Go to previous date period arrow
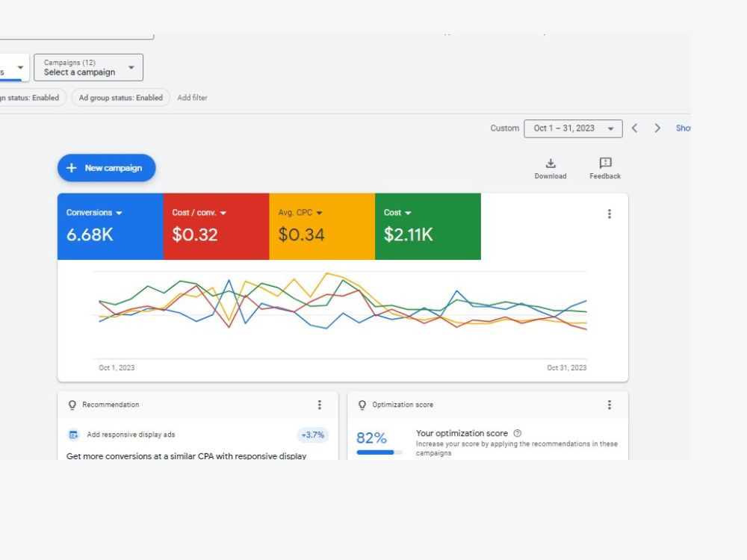 tap(634, 128)
